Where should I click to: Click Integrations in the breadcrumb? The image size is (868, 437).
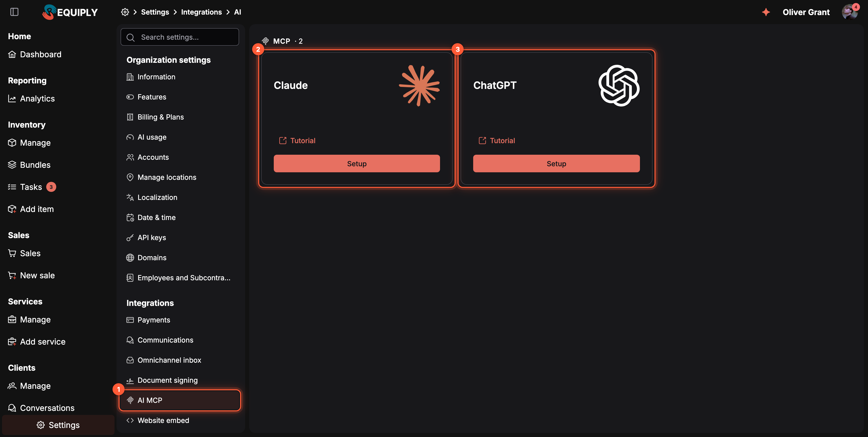201,12
